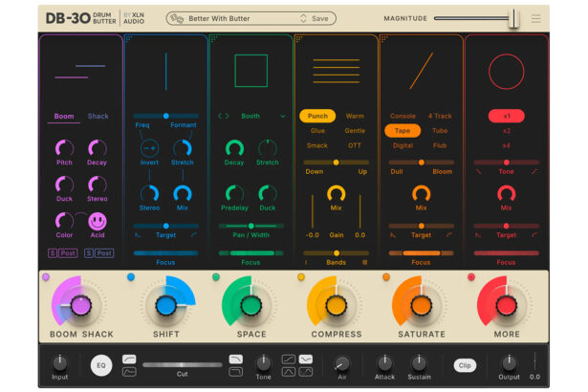Select the OTT compressor mode
Viewport: 588px width, 392px height.
pos(355,145)
